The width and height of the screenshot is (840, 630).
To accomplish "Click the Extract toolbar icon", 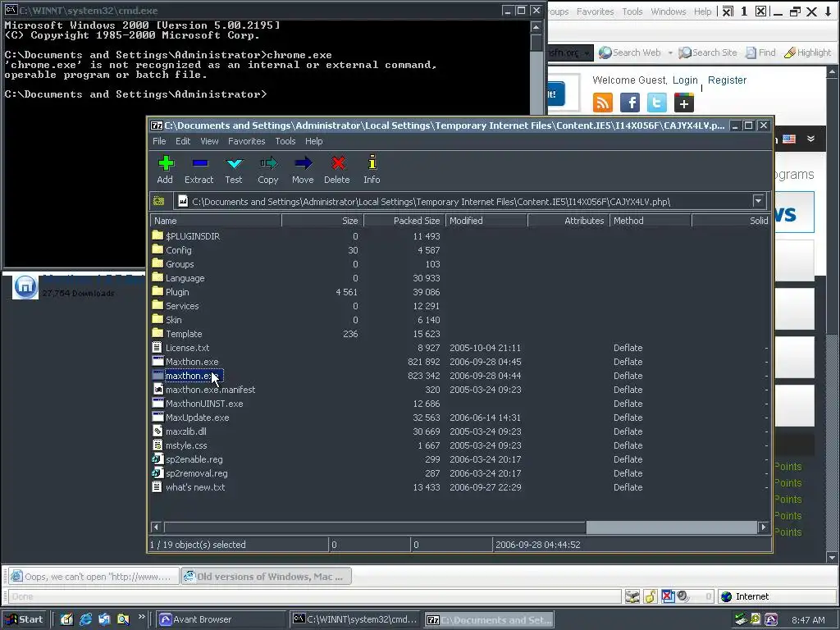I will (x=199, y=169).
